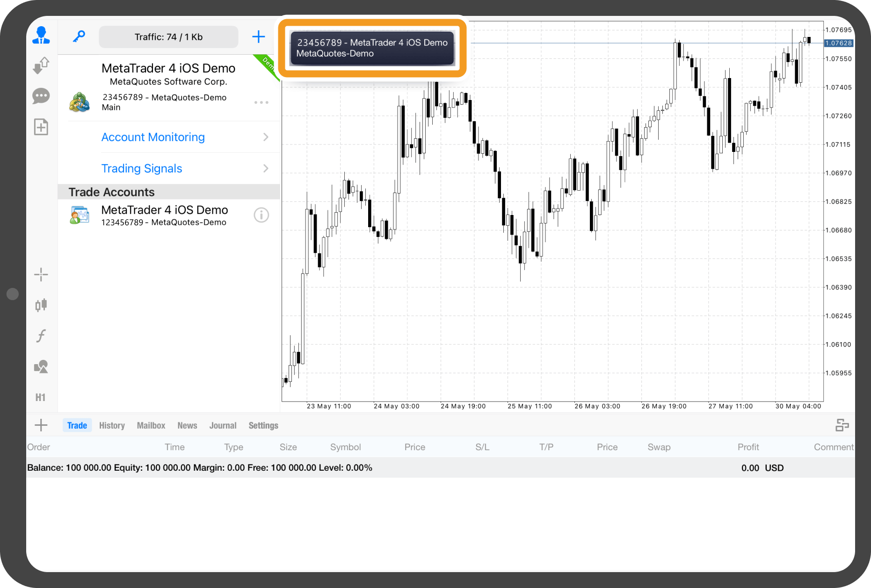Switch to the History tab
Viewport: 871px width, 588px height.
click(x=112, y=425)
